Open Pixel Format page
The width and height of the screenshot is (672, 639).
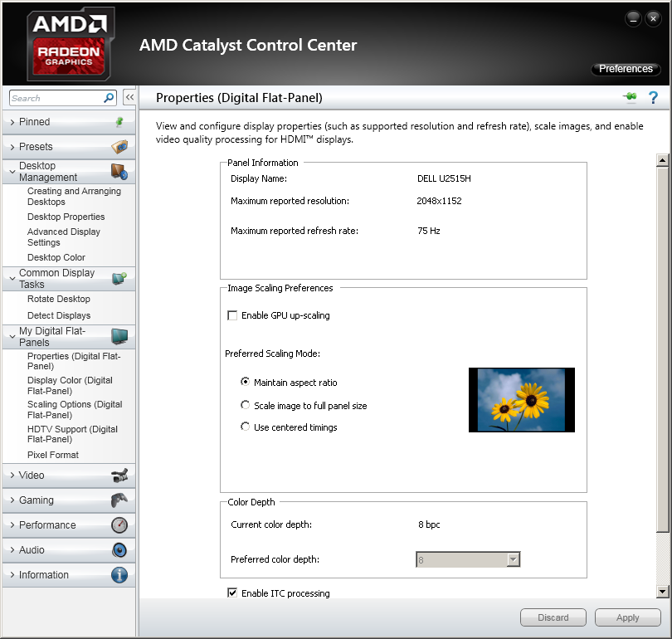[53, 455]
